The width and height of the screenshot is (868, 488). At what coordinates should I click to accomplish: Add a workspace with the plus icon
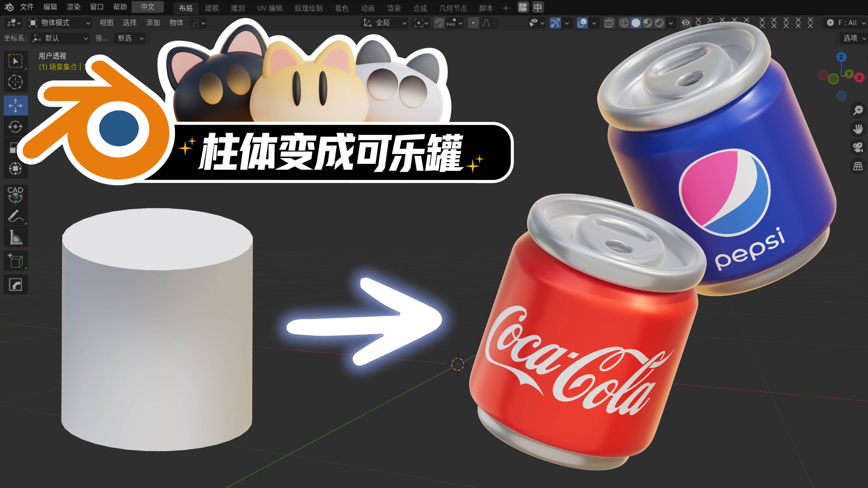(506, 8)
